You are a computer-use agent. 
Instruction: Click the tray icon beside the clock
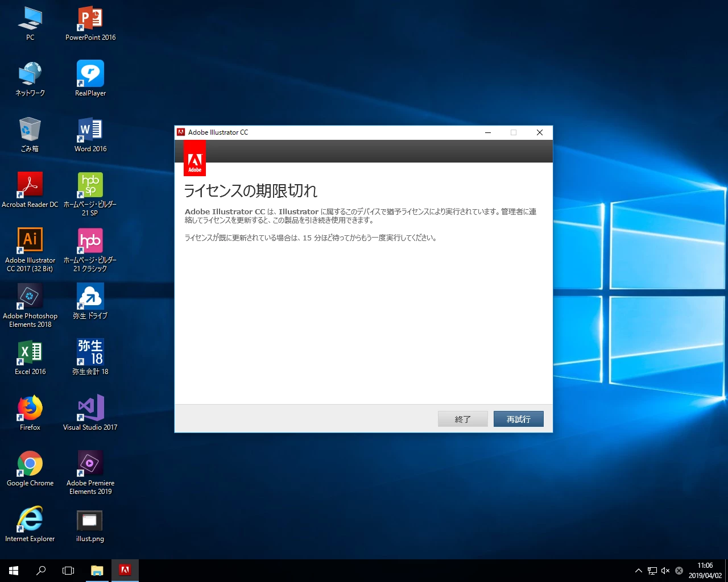(679, 571)
